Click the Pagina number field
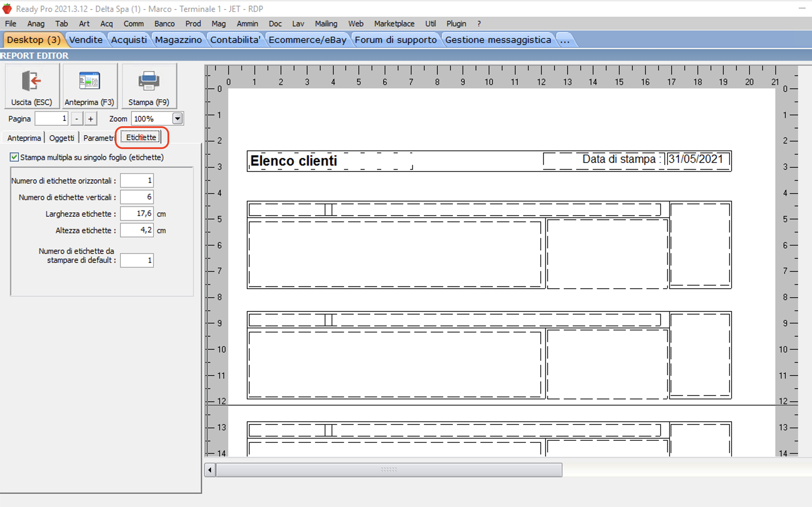 [51, 119]
